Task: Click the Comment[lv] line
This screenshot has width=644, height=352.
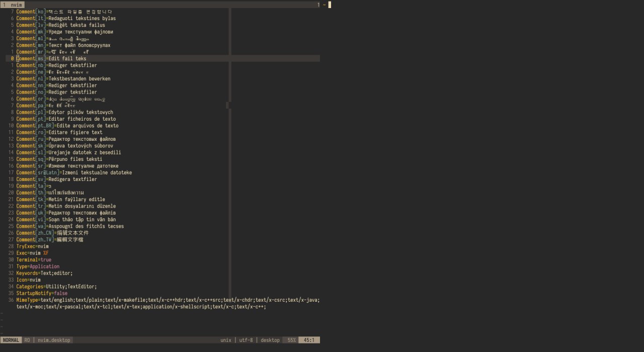Action: [x=60, y=25]
